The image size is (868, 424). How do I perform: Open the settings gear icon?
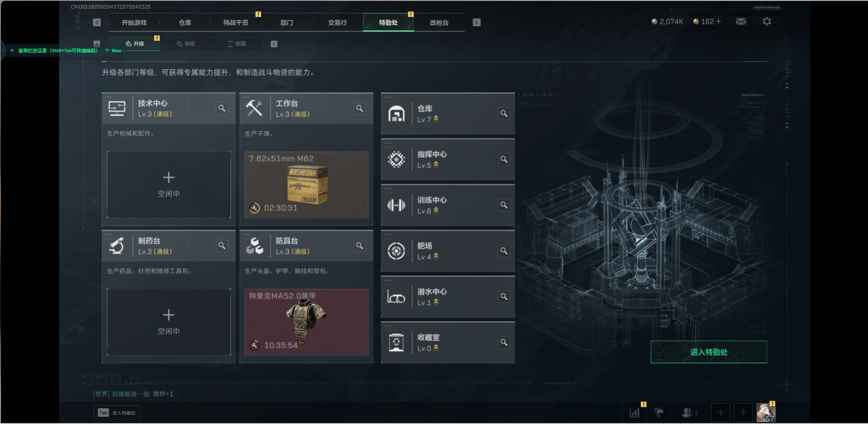[x=767, y=21]
